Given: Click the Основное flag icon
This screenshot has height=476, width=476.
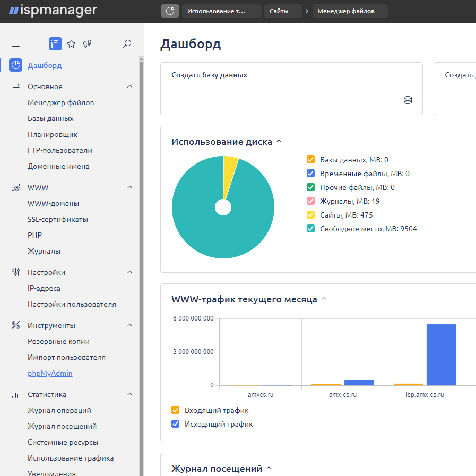Looking at the screenshot, I should 15,86.
